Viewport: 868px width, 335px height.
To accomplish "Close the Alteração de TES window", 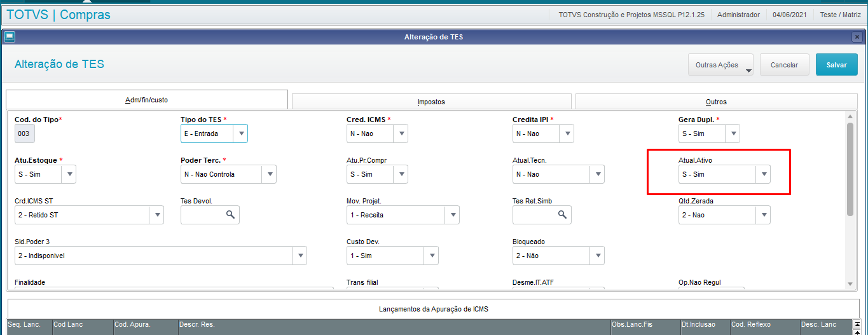I will pos(857,37).
